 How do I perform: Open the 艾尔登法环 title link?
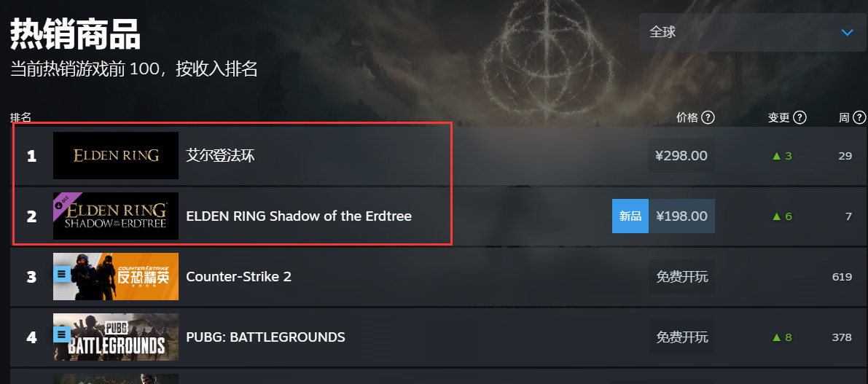(x=220, y=155)
